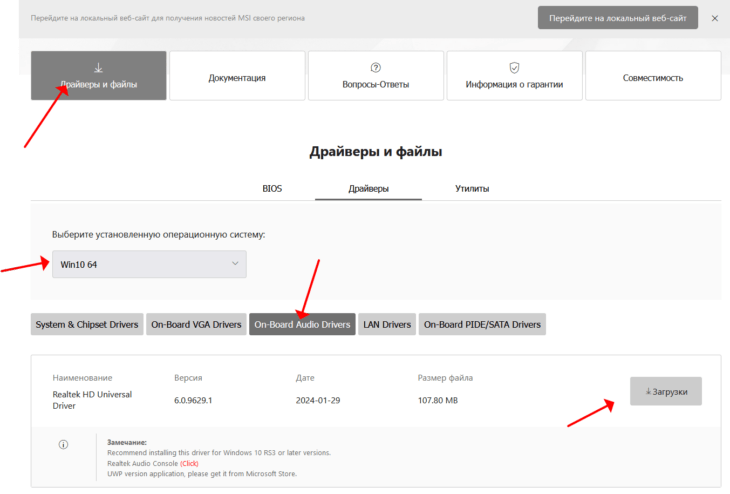The image size is (730, 494).
Task: Switch to the Утилиты tab
Action: tap(472, 189)
